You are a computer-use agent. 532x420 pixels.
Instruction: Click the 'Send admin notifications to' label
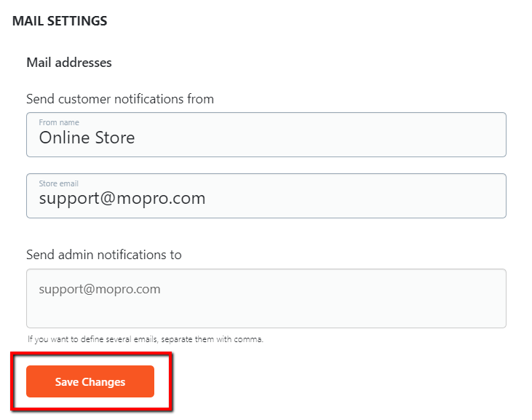tap(104, 255)
